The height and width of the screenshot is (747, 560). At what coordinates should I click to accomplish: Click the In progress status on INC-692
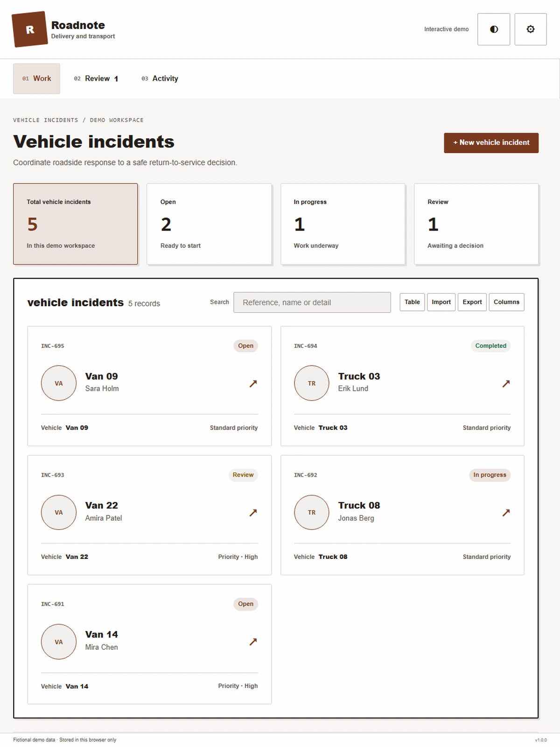(490, 475)
